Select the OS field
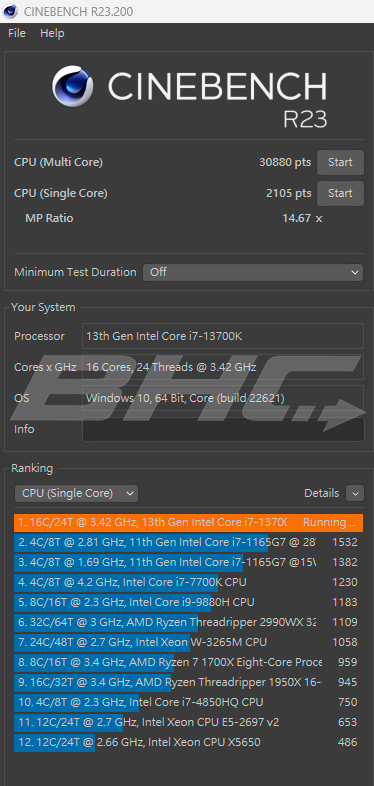Viewport: 374px width, 786px height. pos(223,398)
